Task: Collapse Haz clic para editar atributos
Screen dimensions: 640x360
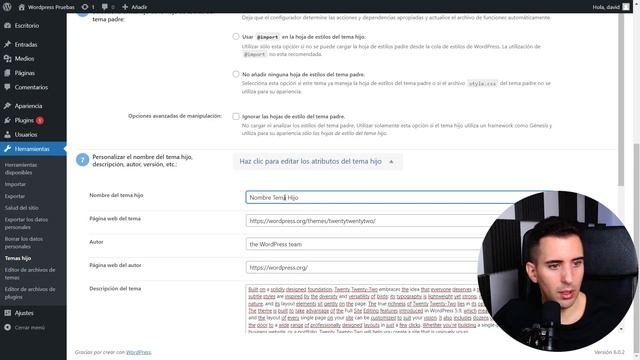Action: coord(317,161)
